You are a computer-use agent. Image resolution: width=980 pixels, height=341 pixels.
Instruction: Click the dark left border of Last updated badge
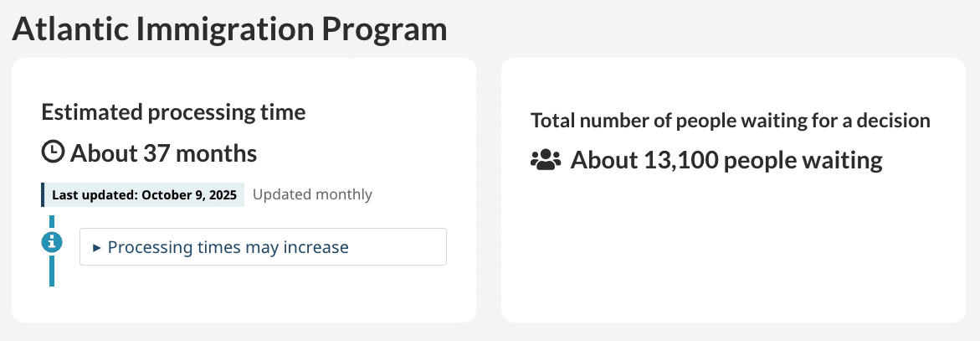pos(43,195)
